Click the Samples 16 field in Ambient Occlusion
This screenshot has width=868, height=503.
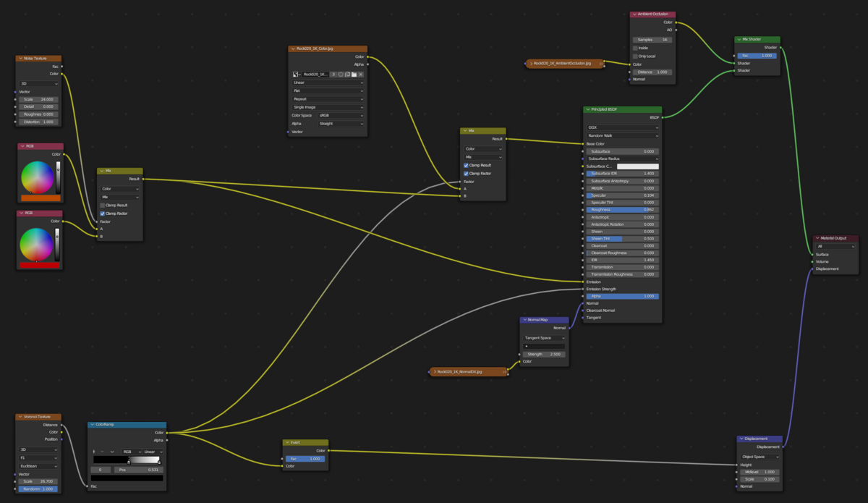coord(652,40)
